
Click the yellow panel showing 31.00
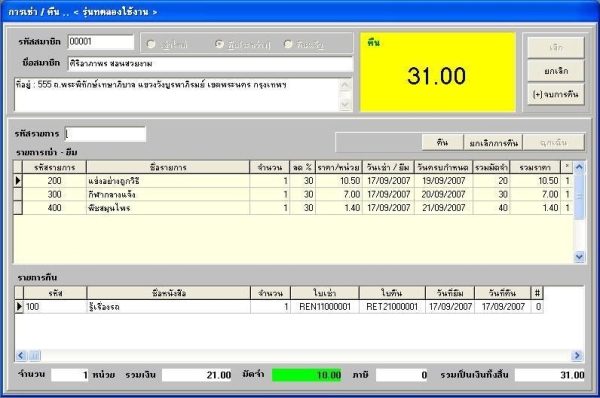click(437, 72)
